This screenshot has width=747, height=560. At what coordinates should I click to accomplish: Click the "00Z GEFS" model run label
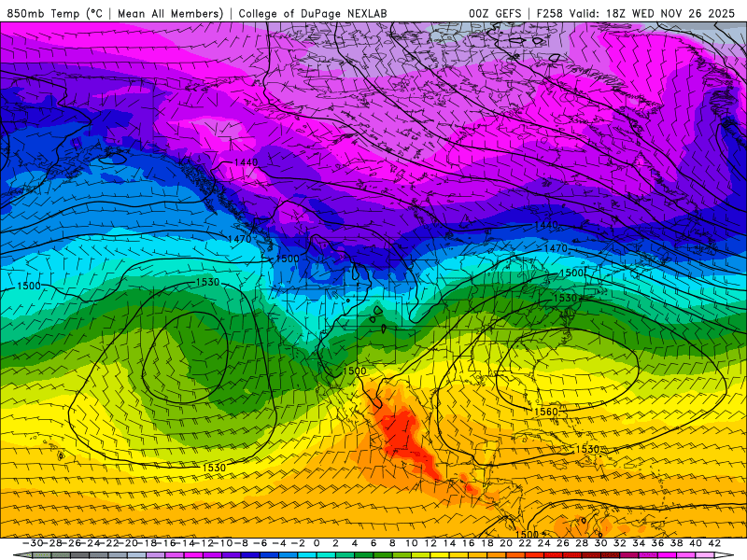495,13
